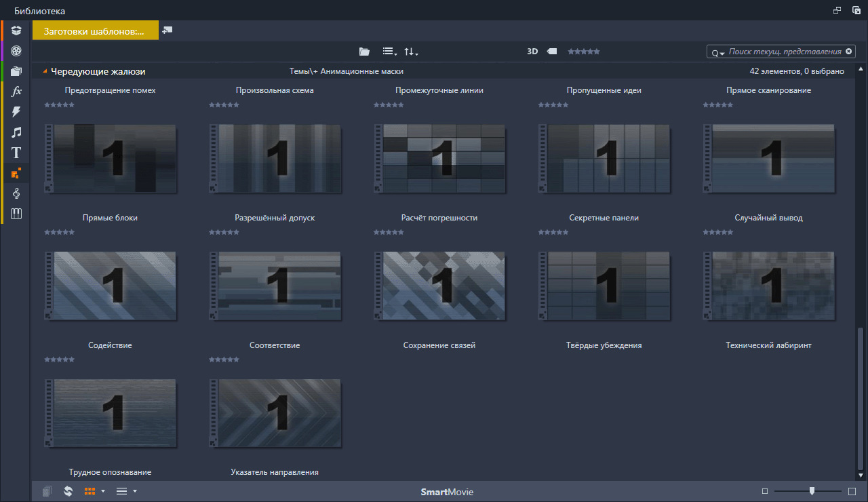868x502 pixels.
Task: Open the sort order dropdown
Action: 411,52
